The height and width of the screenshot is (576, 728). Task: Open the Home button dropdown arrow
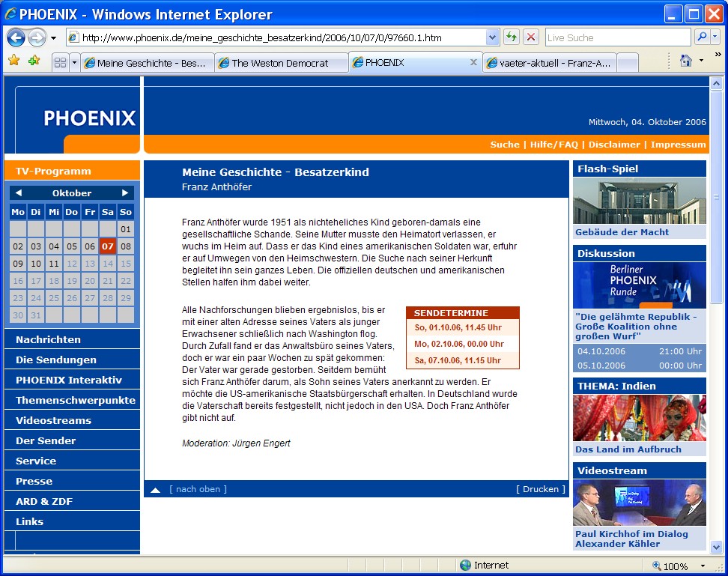(x=701, y=61)
